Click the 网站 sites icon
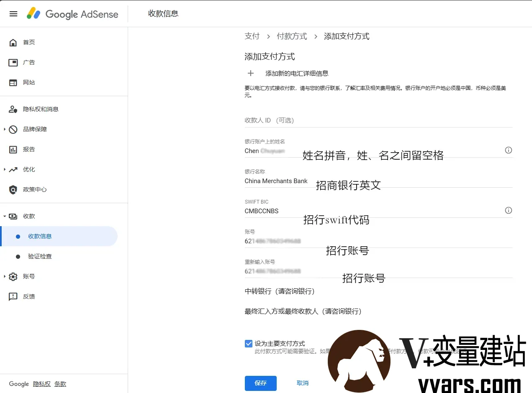The image size is (532, 393). point(13,83)
